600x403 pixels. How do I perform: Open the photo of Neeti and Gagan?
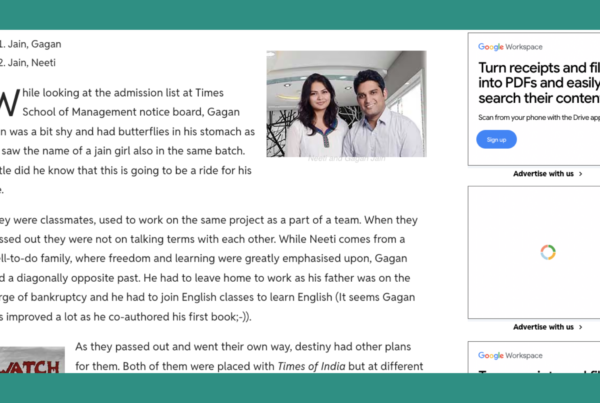click(x=345, y=103)
